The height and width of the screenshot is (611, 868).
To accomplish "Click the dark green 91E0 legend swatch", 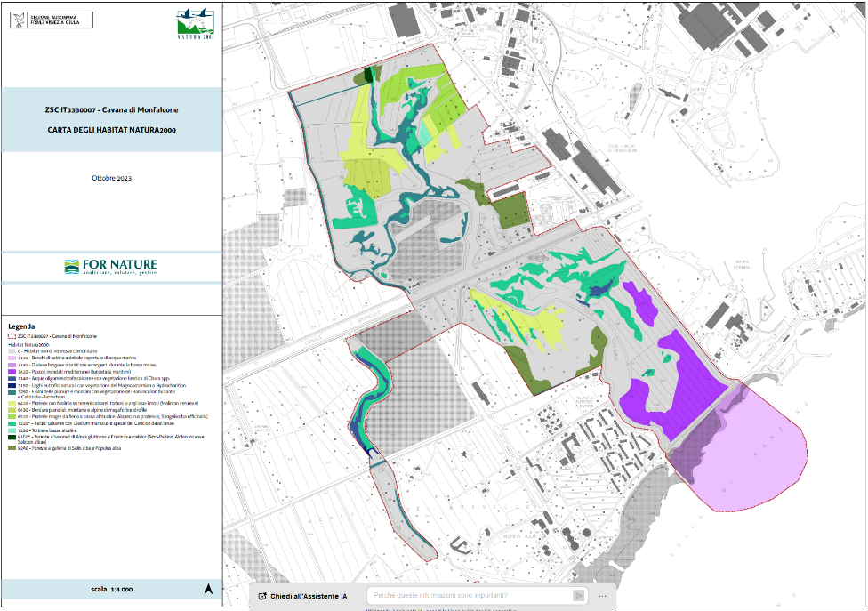I will click(12, 437).
